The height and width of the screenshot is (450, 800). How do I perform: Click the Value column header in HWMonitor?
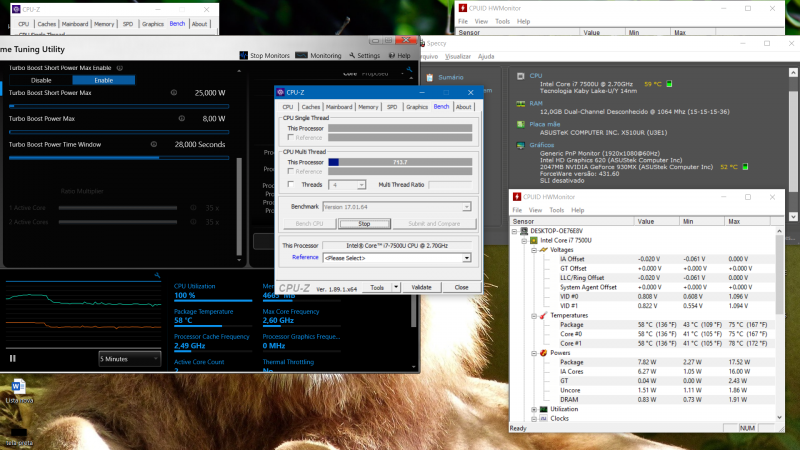point(657,221)
